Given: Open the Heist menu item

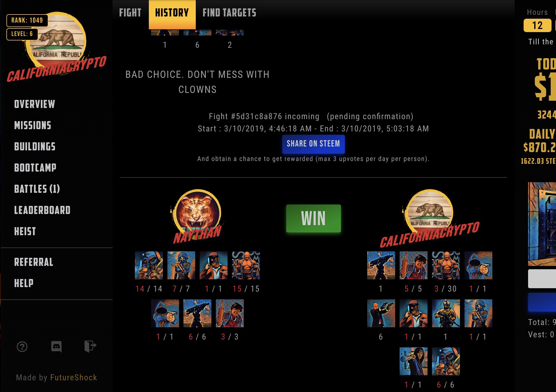Looking at the screenshot, I should 25,231.
